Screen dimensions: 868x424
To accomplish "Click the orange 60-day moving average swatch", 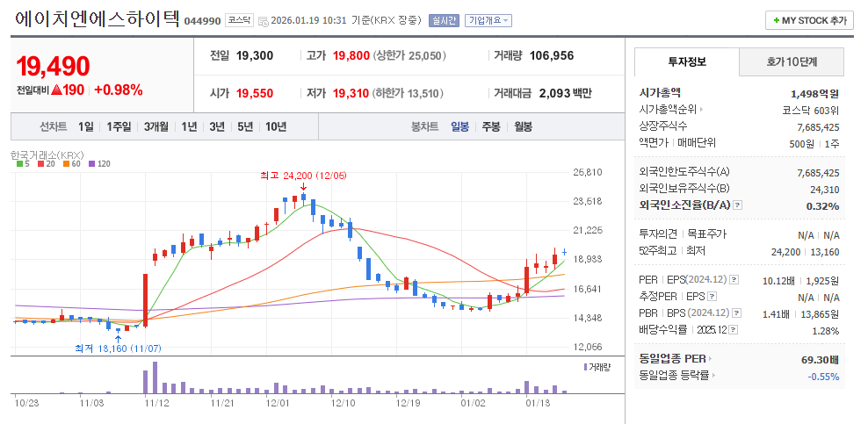I will tap(66, 163).
